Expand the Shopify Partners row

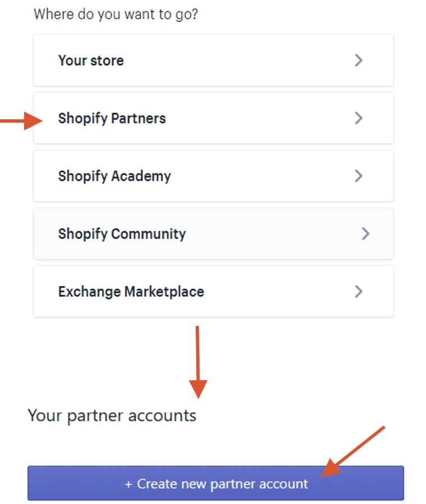coord(213,118)
